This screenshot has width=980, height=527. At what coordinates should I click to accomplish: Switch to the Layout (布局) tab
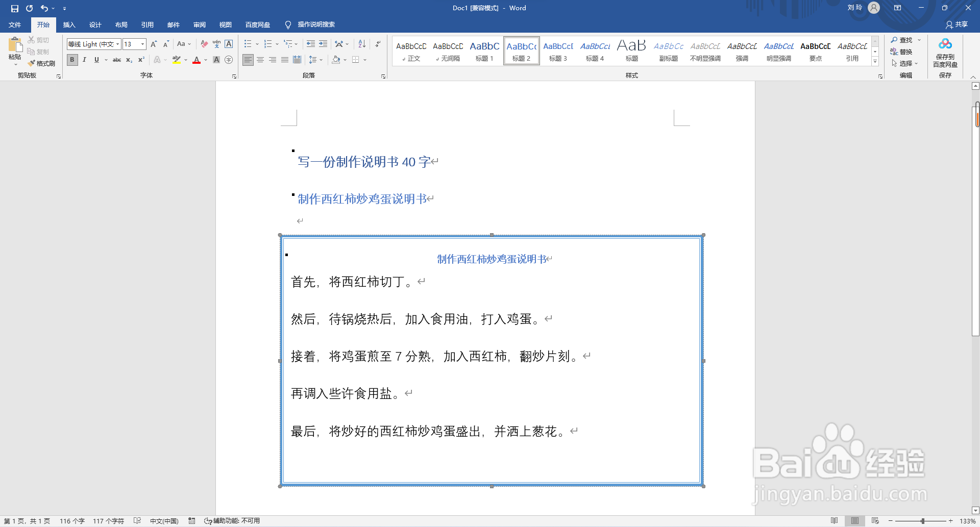point(121,24)
